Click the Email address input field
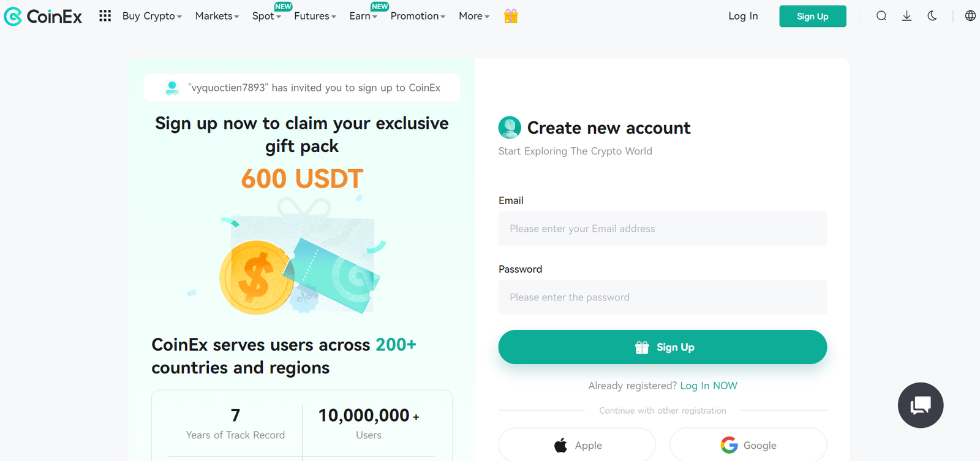 tap(662, 228)
